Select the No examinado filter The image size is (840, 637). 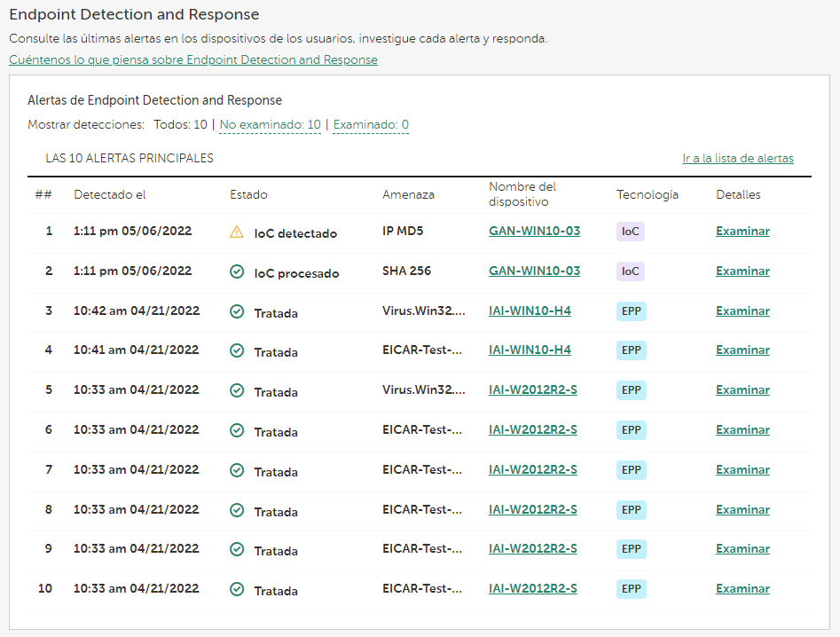click(270, 124)
